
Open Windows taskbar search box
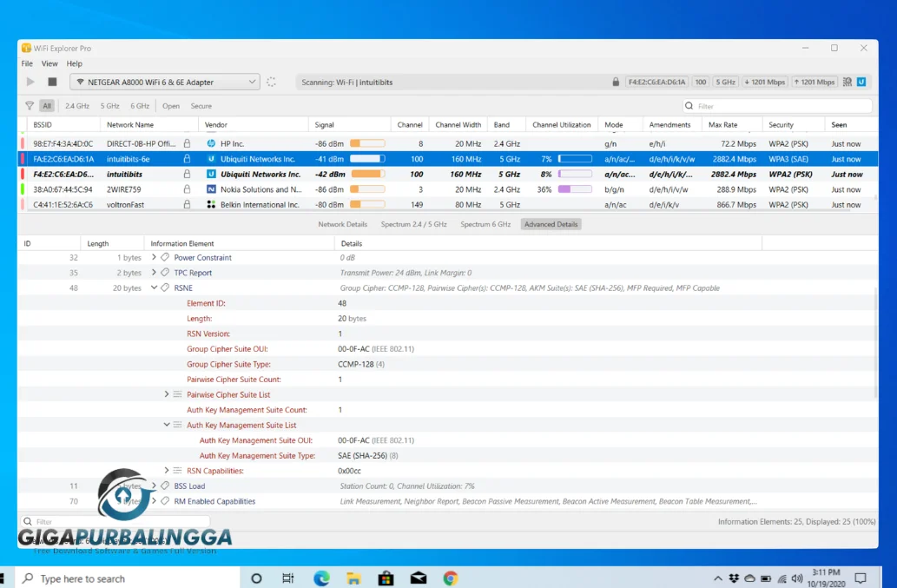point(127,578)
